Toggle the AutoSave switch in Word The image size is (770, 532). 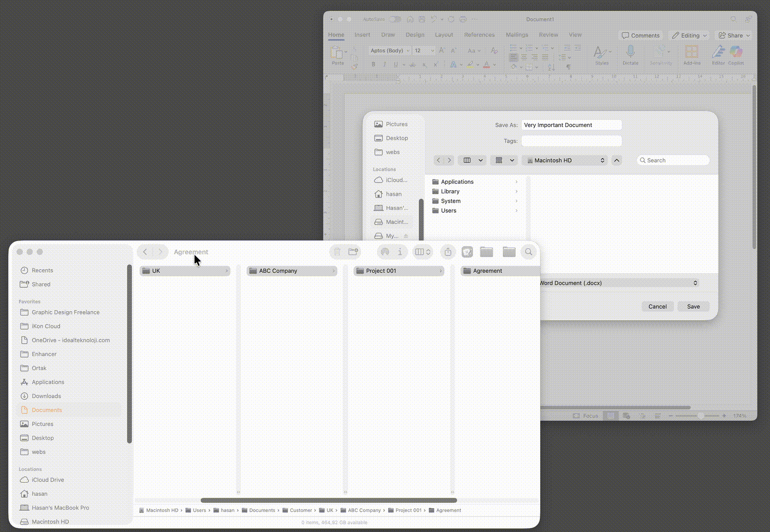395,19
